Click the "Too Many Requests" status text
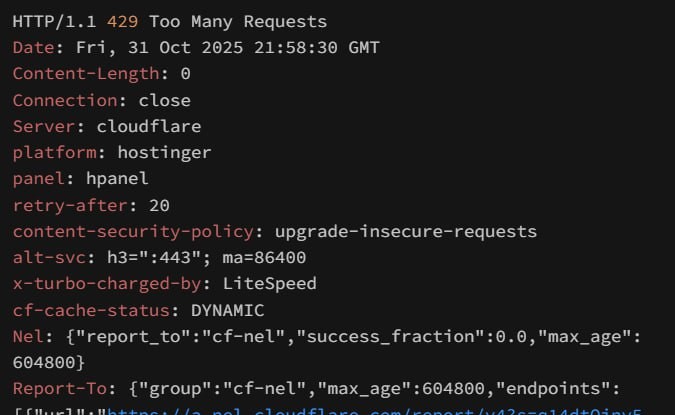This screenshot has height=415, width=675. tap(238, 21)
